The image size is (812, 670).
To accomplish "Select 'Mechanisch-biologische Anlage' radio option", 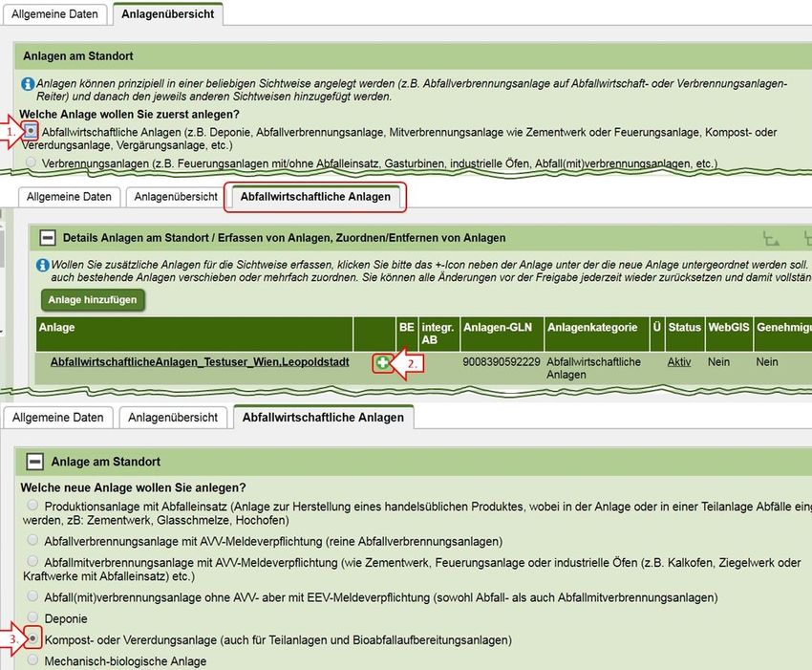I will (x=34, y=660).
